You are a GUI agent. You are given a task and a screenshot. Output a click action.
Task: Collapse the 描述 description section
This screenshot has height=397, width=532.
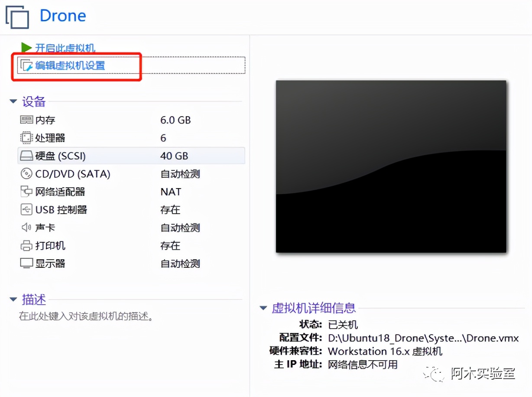coord(13,299)
